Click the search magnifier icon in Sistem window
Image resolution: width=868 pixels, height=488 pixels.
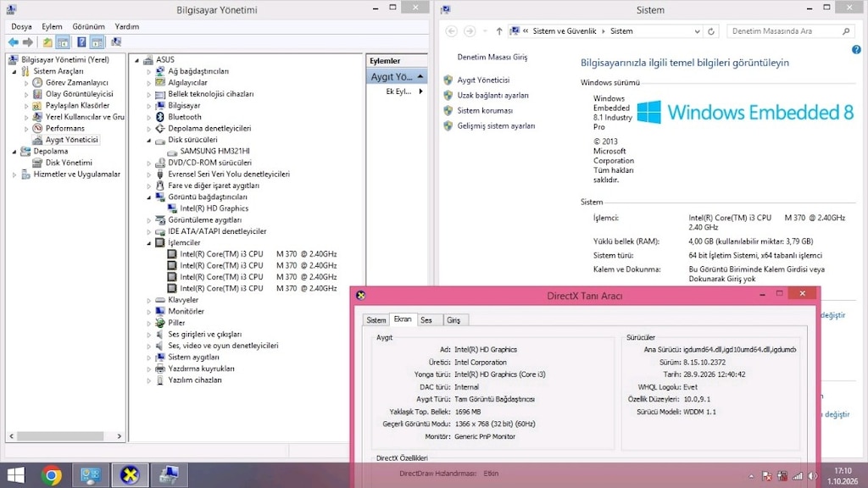click(846, 31)
